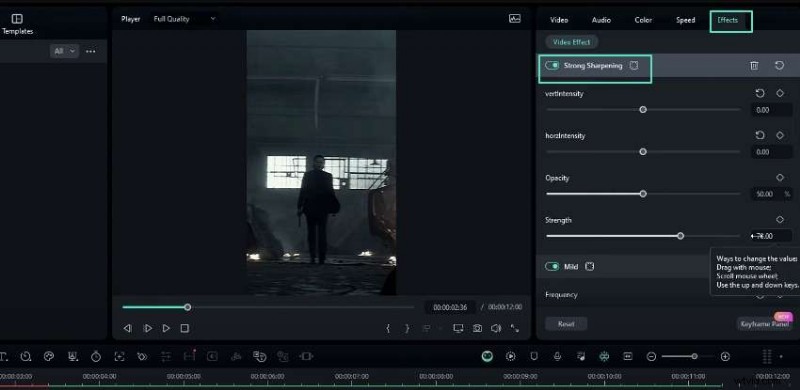
Task: Click the Opacity 50.00 value field
Action: pos(771,194)
